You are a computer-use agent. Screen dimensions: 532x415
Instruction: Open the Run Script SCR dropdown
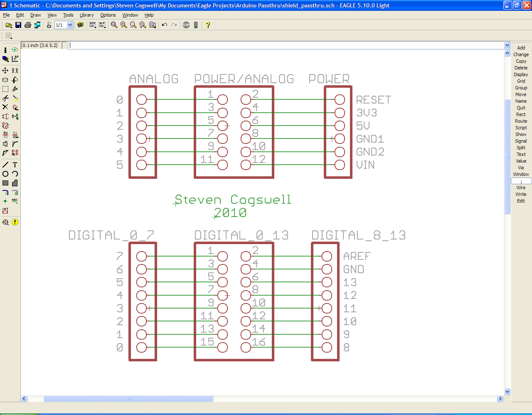click(x=93, y=25)
